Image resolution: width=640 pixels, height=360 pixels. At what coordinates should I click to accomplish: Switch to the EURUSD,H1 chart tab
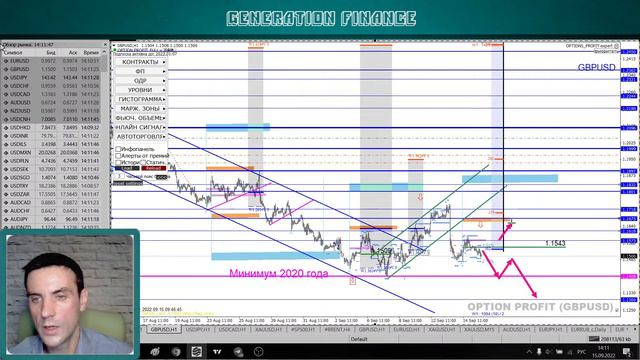(x=407, y=329)
